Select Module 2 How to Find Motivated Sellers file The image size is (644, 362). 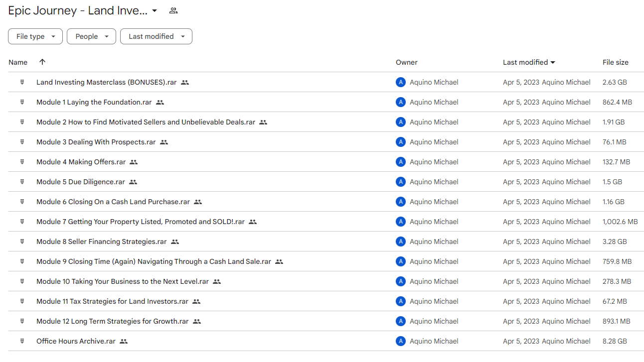pyautogui.click(x=146, y=122)
